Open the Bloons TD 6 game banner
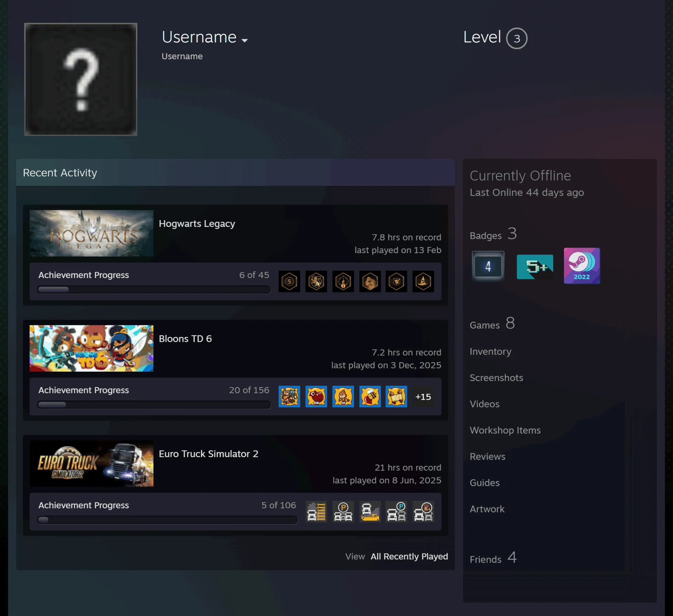The image size is (673, 616). [91, 348]
